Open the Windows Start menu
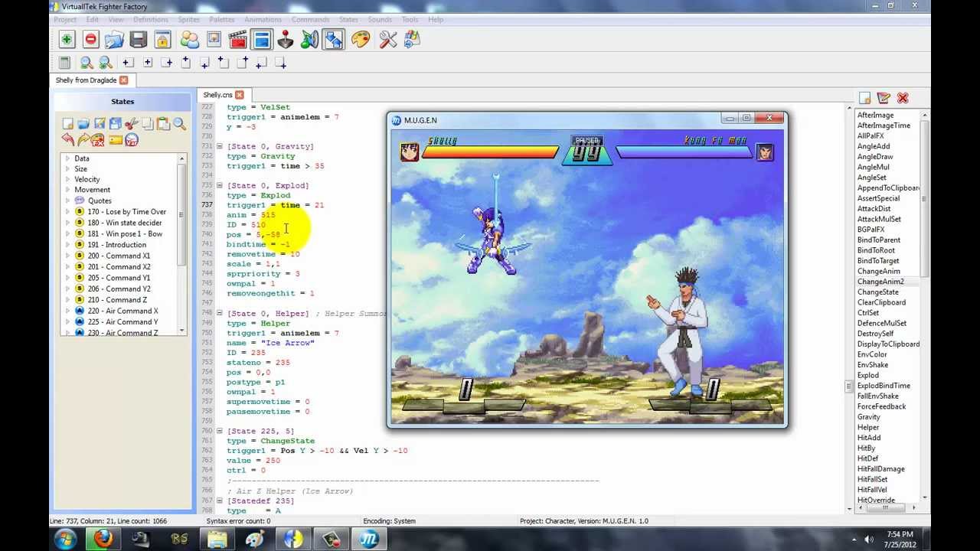Screen dimensions: 980x551 tap(65, 540)
